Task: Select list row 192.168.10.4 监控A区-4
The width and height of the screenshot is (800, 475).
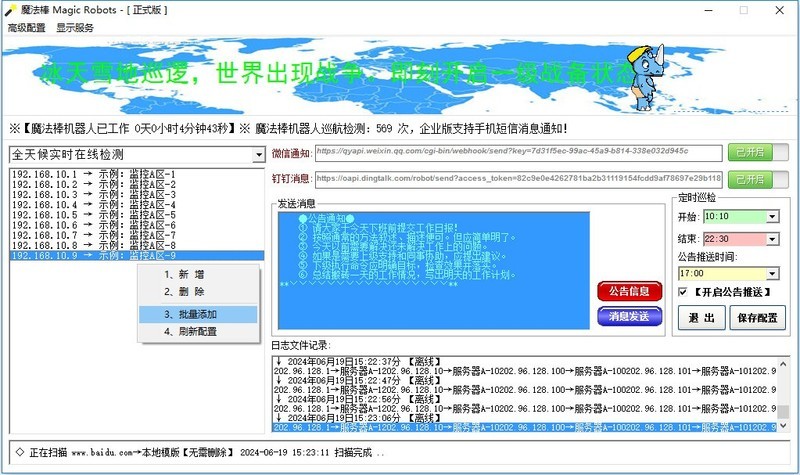Action: coord(137,205)
